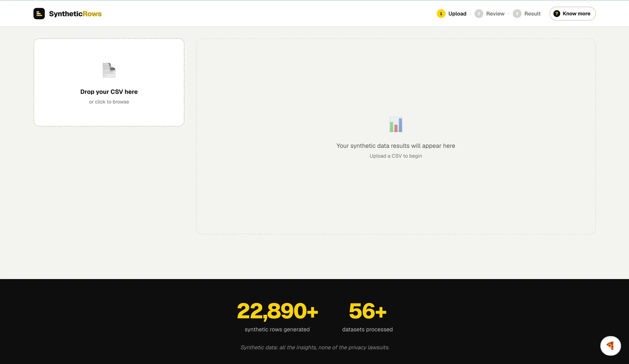This screenshot has width=629, height=364.
Task: Open the Know more button
Action: click(x=572, y=13)
